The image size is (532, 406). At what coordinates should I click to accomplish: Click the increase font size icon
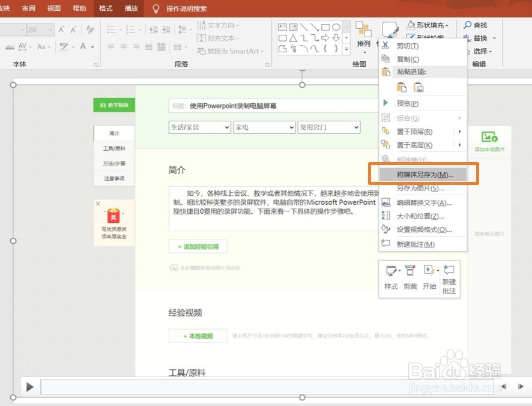coord(61,30)
